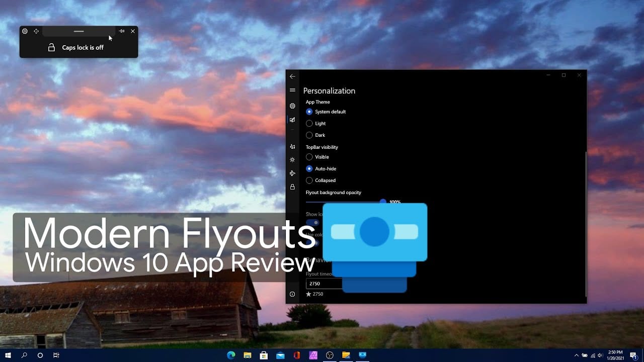This screenshot has width=644, height=362.
Task: Pin the Caps lock flyout
Action: click(122, 31)
